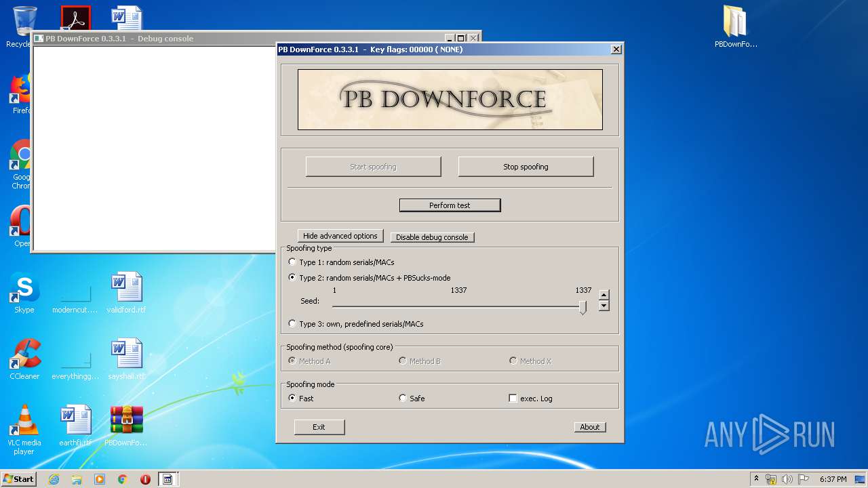Launch the Google Chrome desktop shortcut
868x488 pixels.
tap(20, 164)
